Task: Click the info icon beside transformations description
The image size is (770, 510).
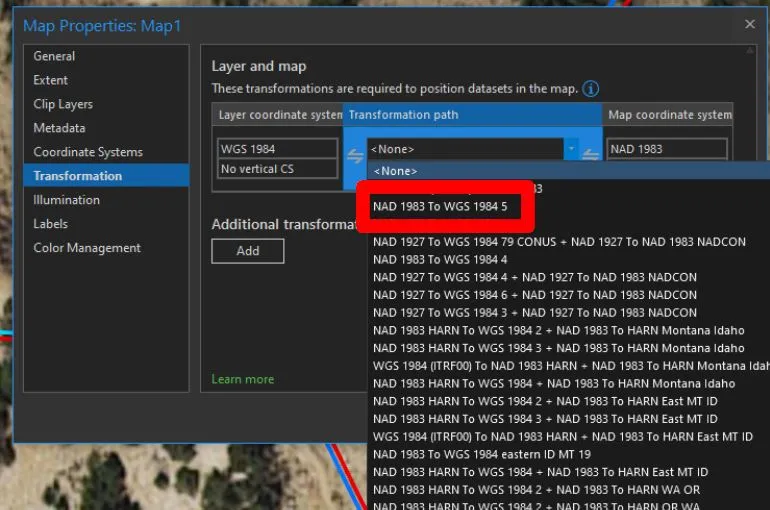Action: 591,89
